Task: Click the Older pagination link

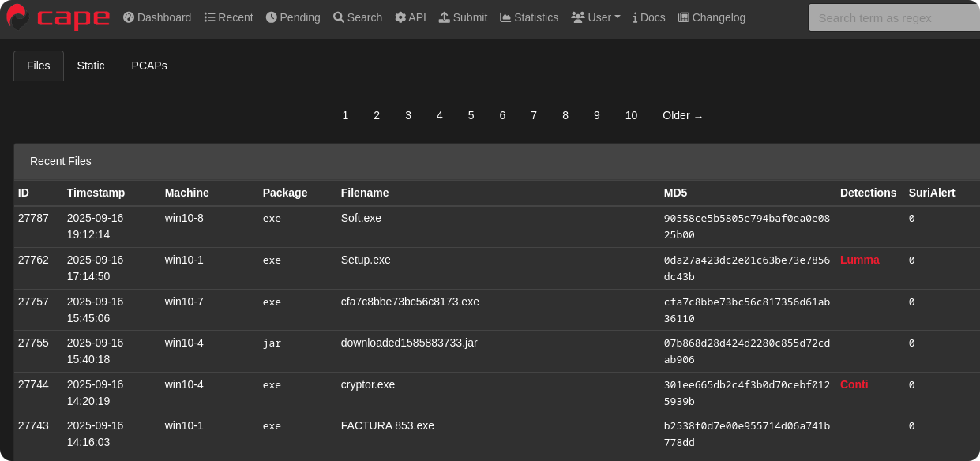Action: (x=682, y=115)
